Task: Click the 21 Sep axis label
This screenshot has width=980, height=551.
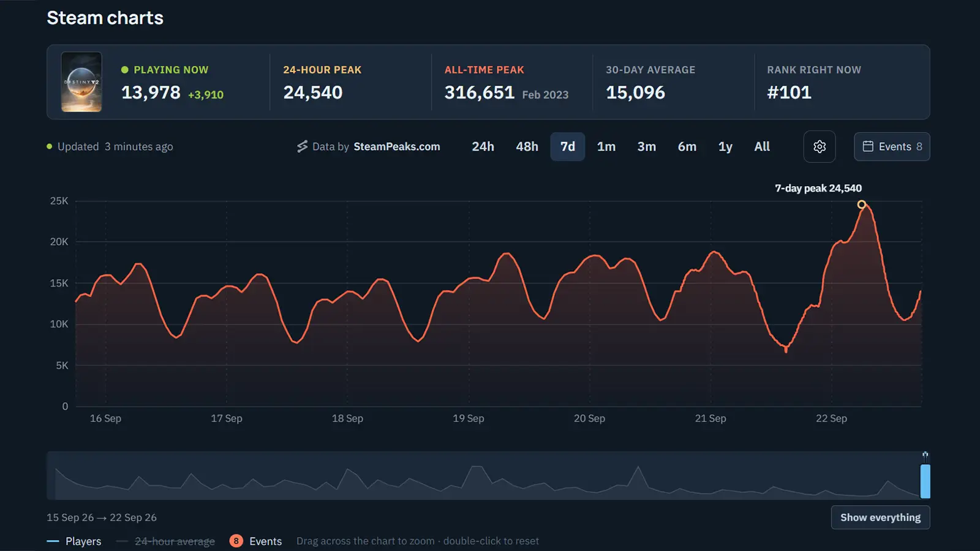Action: click(x=710, y=419)
